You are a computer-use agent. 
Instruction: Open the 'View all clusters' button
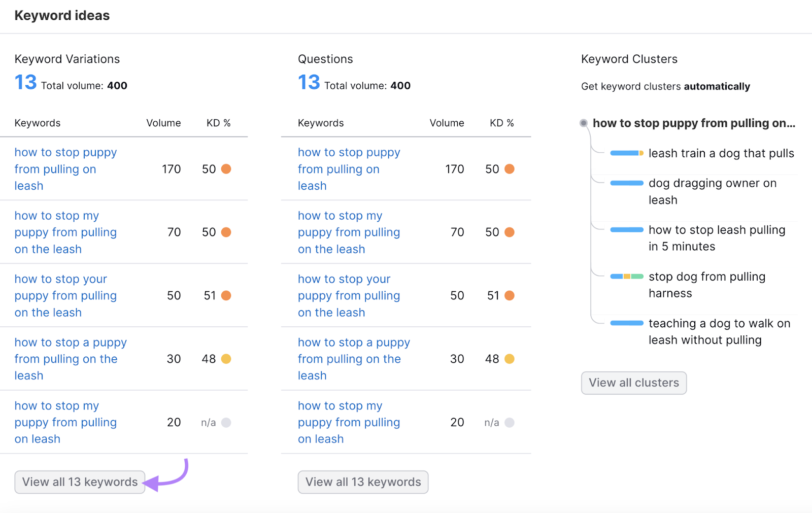[x=633, y=383]
